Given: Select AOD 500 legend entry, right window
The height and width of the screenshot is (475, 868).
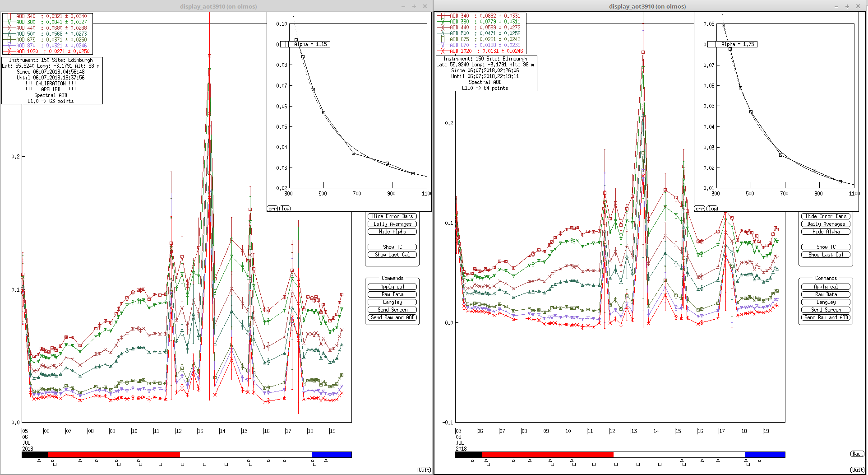Looking at the screenshot, I should pyautogui.click(x=481, y=33).
